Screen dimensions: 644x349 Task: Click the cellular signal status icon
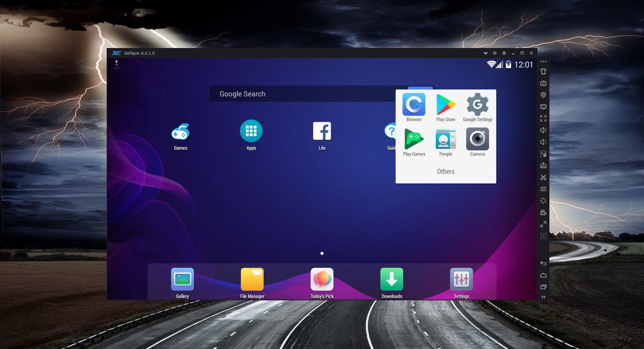[x=499, y=64]
